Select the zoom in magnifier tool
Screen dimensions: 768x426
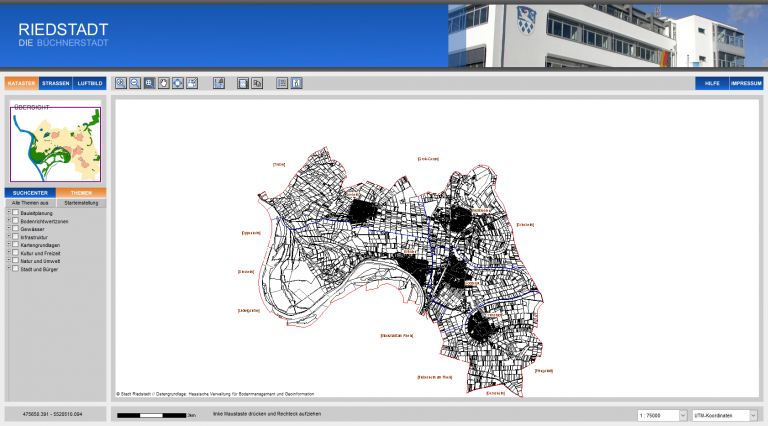120,83
